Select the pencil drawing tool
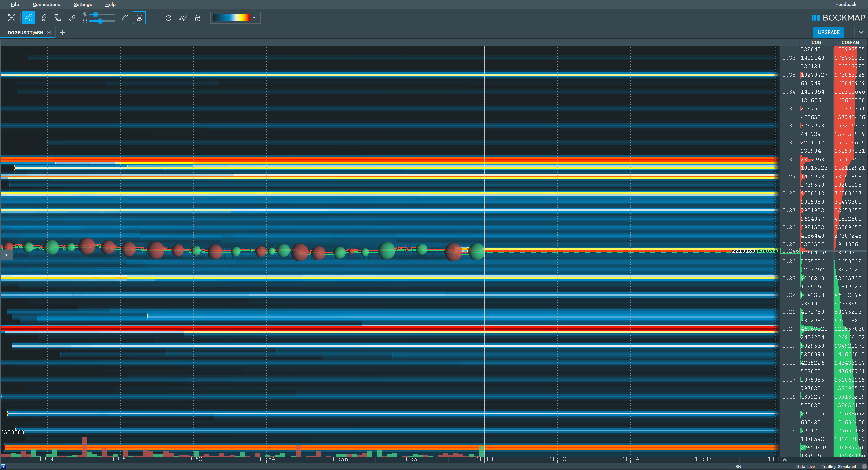Screen dimensions: 868x470 124,18
